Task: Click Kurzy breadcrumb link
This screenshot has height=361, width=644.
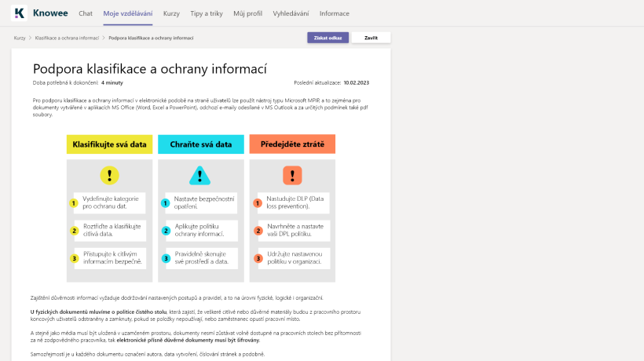Action: click(20, 38)
